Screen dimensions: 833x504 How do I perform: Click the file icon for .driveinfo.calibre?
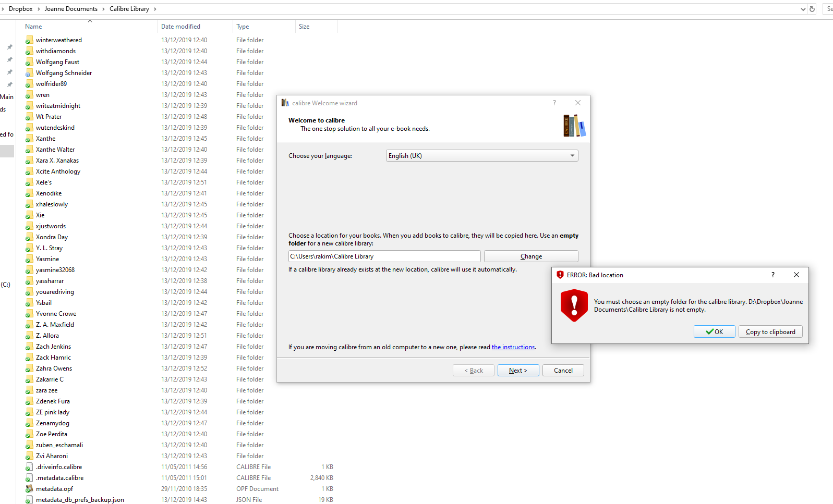[29, 467]
